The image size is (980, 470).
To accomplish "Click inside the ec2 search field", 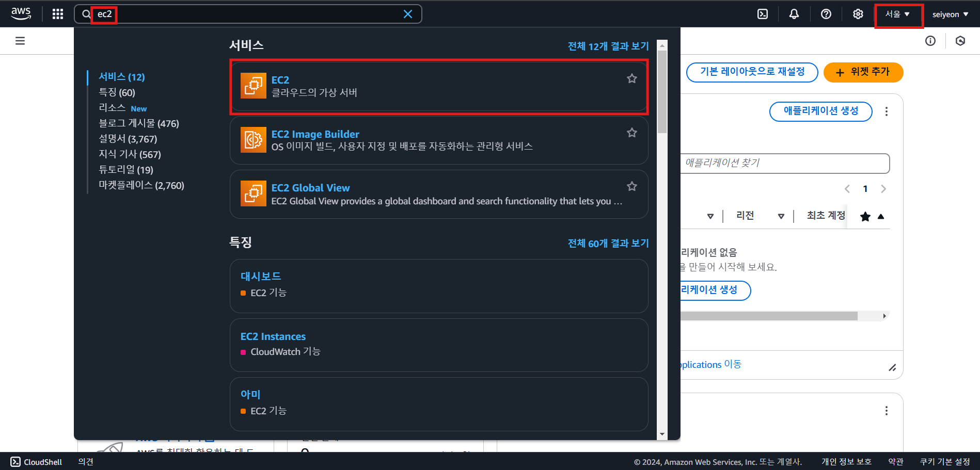I will coord(248,14).
